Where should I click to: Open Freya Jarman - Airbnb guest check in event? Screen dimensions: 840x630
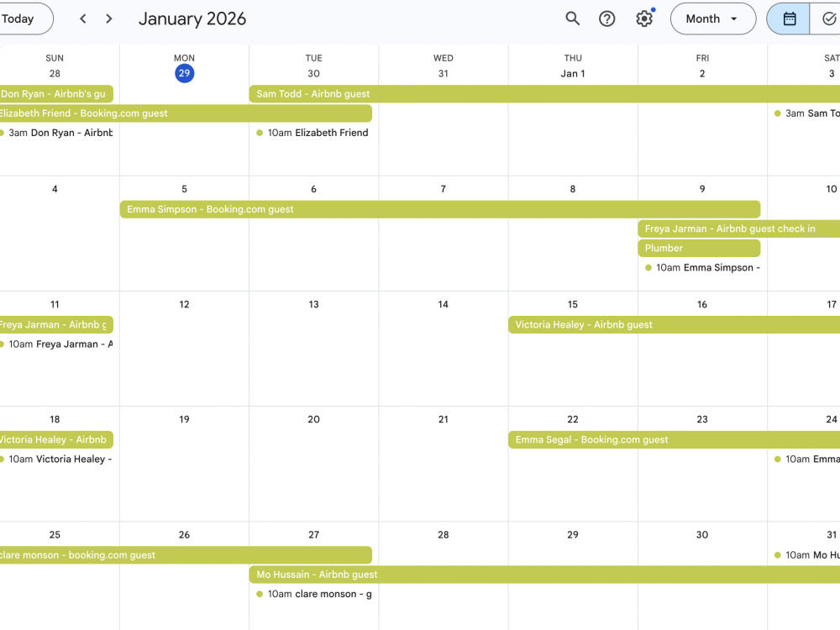[738, 228]
